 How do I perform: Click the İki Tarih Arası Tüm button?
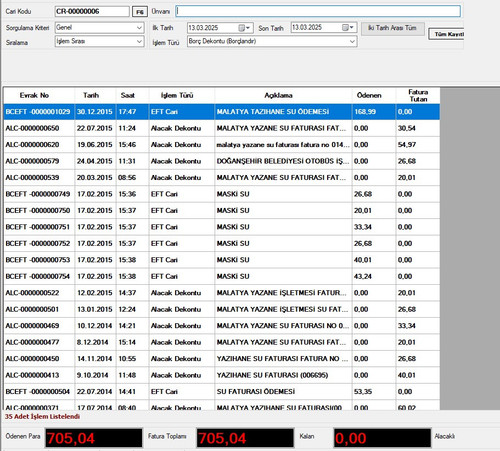[392, 28]
